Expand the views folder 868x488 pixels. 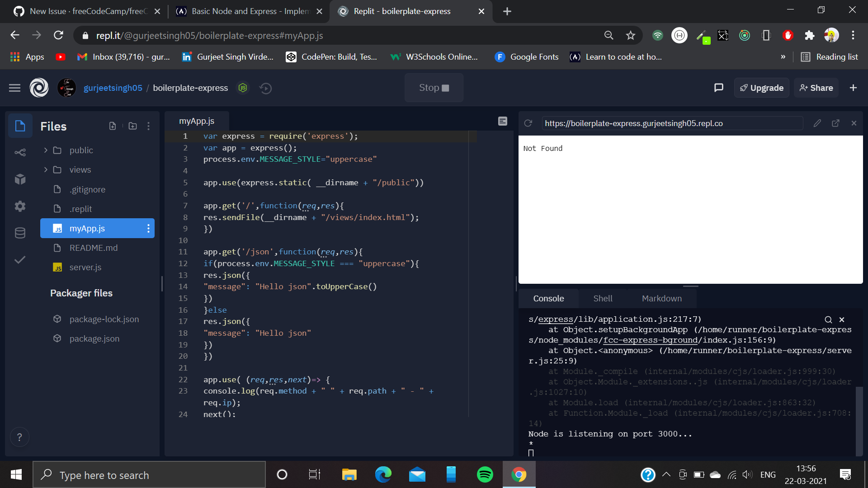tap(46, 169)
